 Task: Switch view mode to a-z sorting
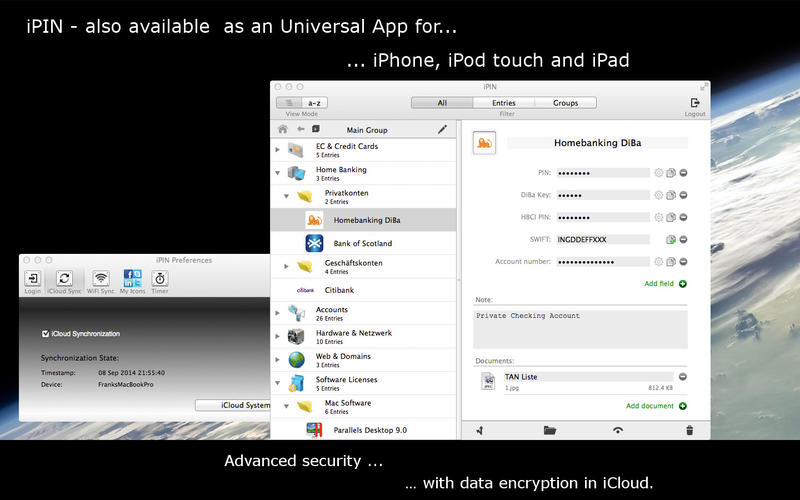314,102
